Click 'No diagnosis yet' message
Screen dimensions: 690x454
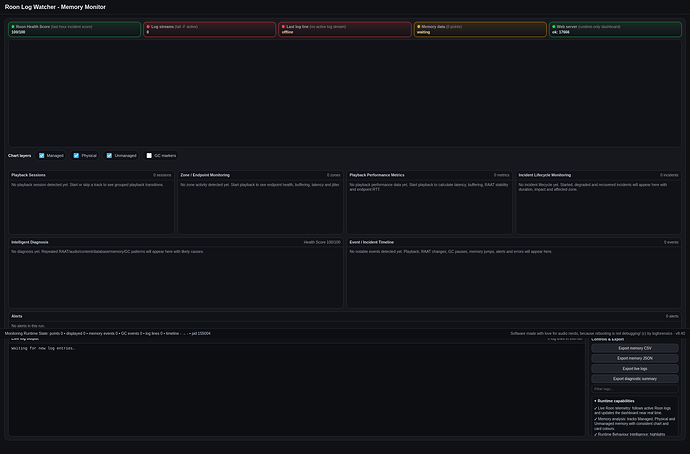(108, 252)
